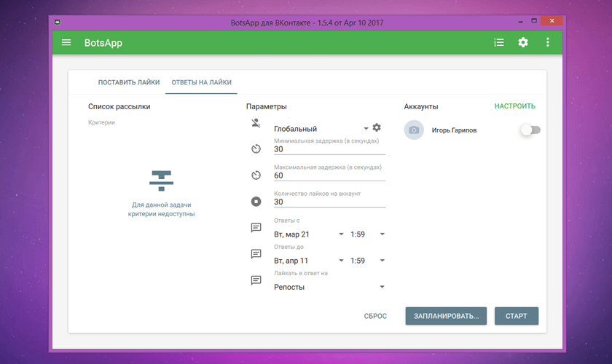Close the BotsApp window

pos(552,20)
